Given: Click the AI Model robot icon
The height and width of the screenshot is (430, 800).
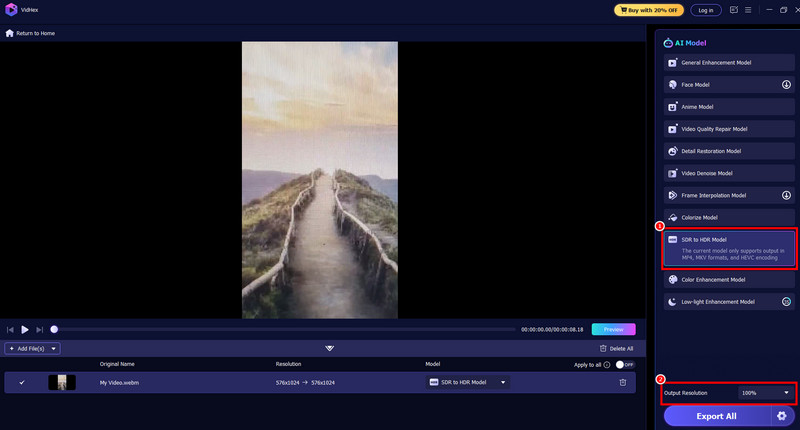Looking at the screenshot, I should pyautogui.click(x=668, y=43).
